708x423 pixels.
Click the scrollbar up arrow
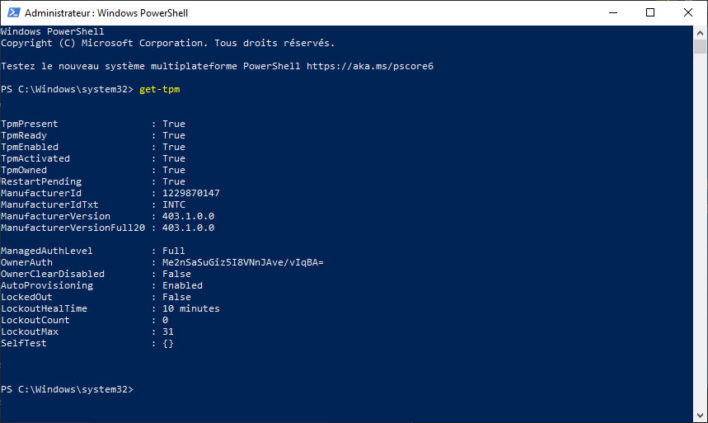click(699, 32)
